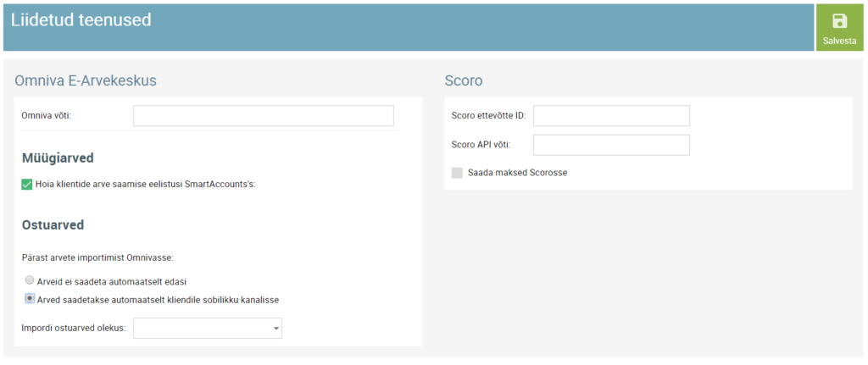This screenshot has width=868, height=365.
Task: Focus the Scoro API võti field
Action: 612,145
